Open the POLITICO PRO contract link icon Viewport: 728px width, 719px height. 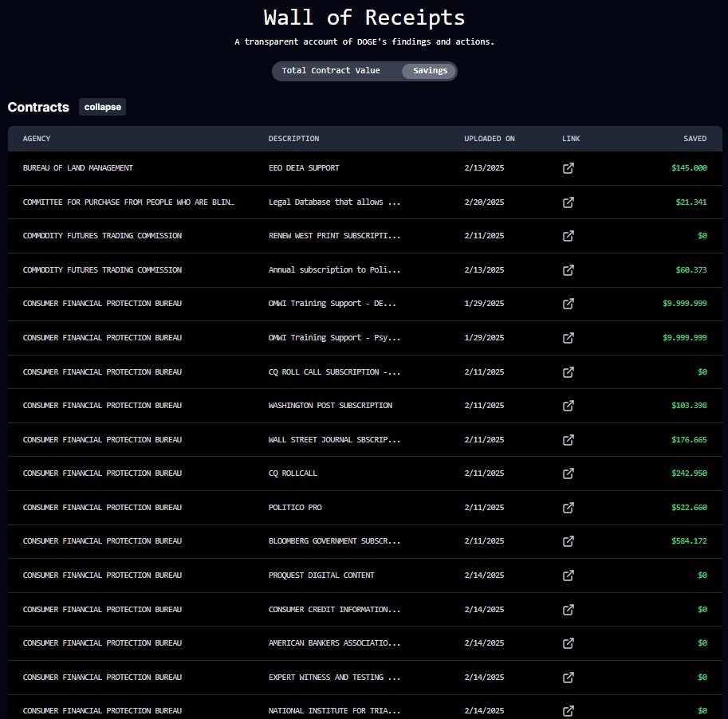(x=569, y=508)
